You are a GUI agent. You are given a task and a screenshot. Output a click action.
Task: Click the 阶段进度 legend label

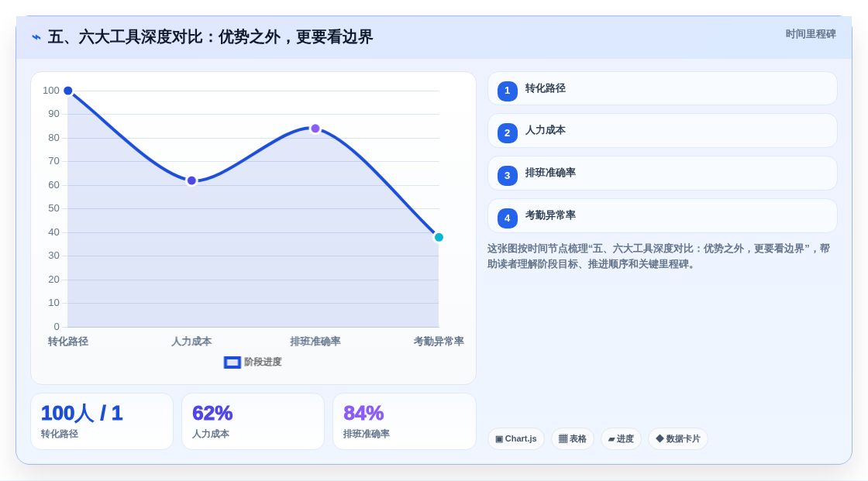coord(263,362)
